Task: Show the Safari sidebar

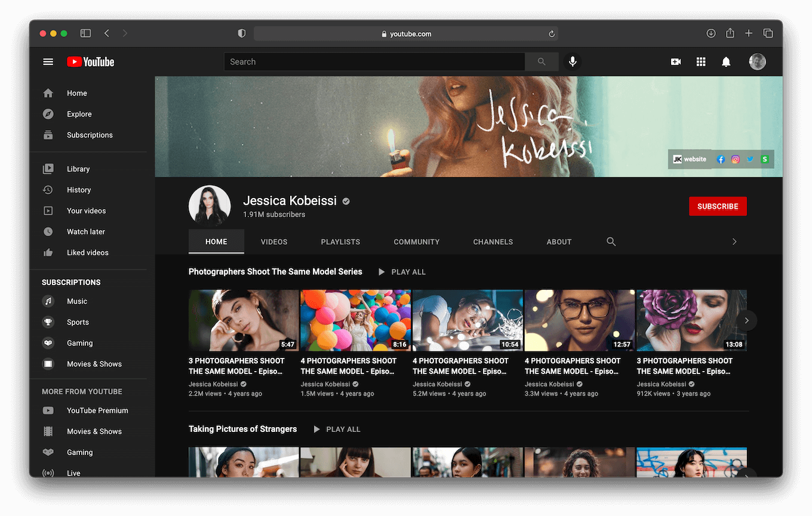Action: [x=85, y=33]
